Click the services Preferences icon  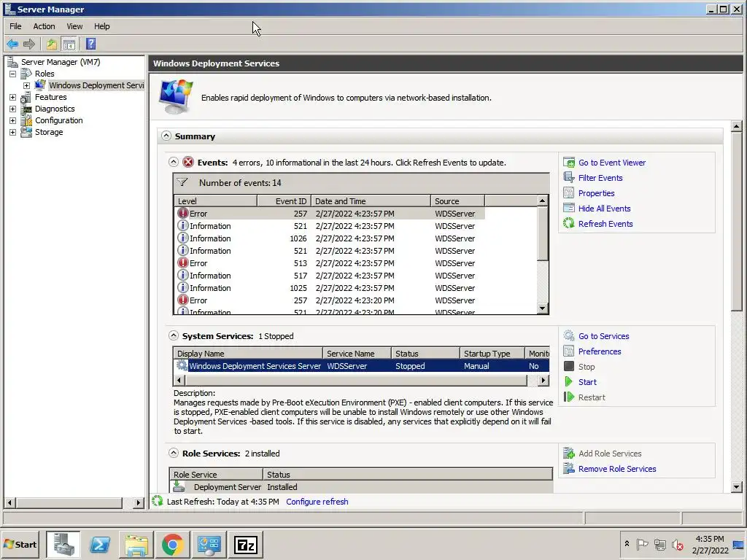tap(569, 351)
